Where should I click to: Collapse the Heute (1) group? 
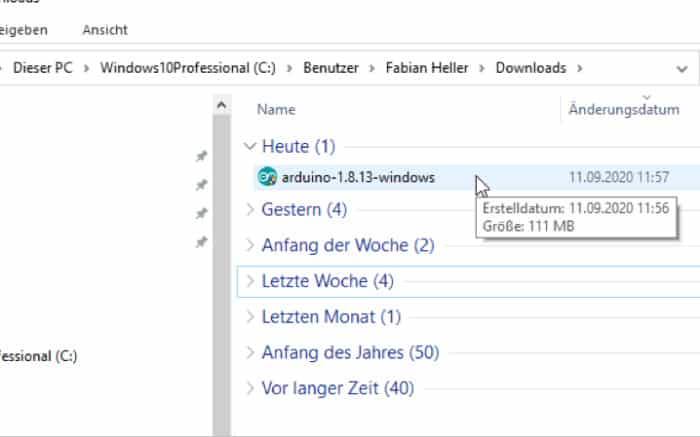click(250, 146)
